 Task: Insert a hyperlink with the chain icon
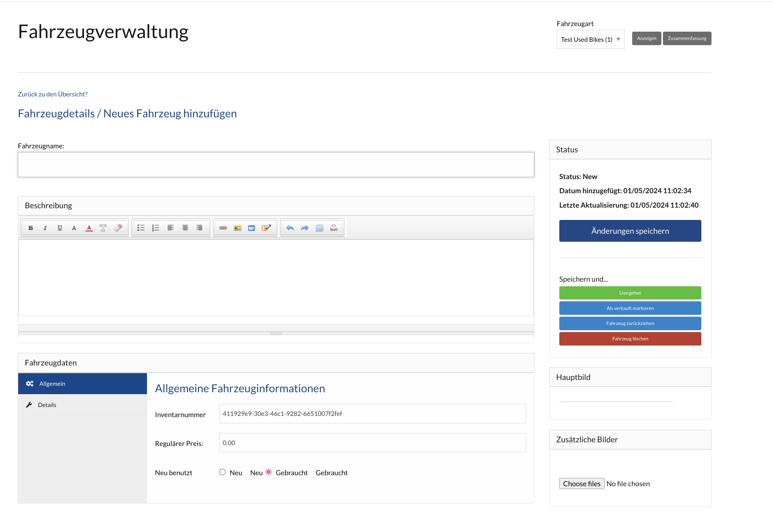pos(223,228)
